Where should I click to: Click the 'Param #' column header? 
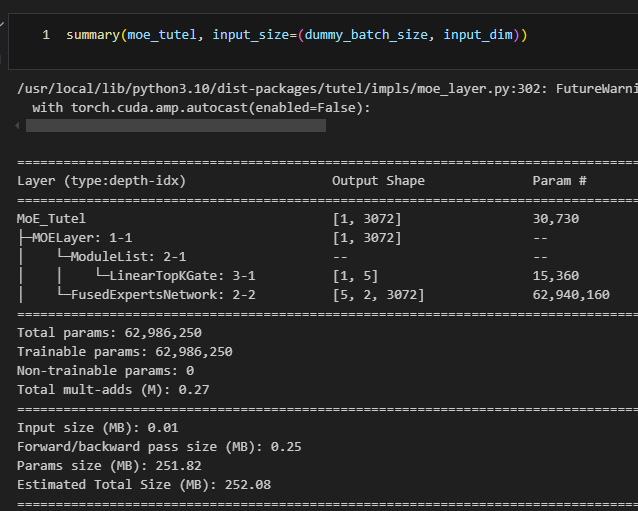pos(559,181)
